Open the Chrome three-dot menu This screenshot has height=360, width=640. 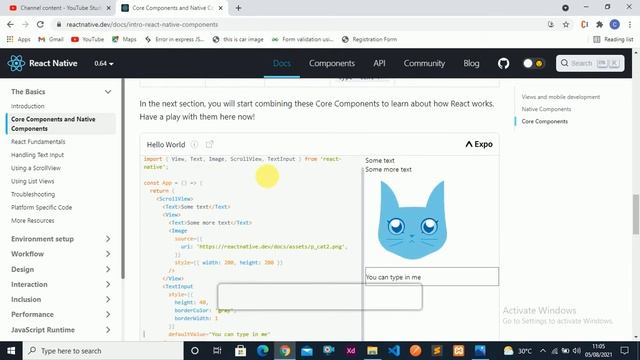(x=630, y=24)
